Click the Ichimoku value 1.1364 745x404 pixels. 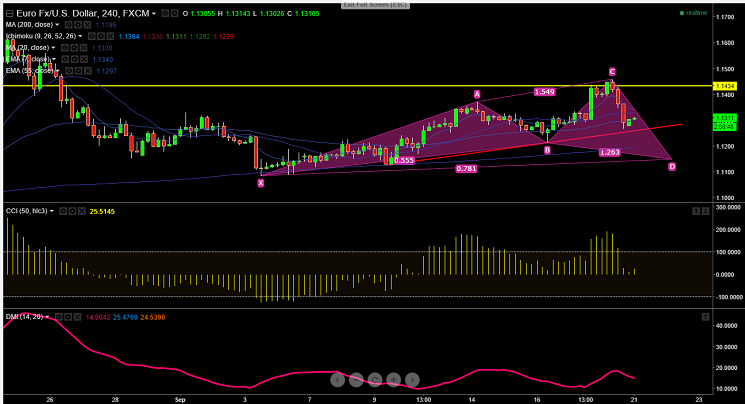pos(129,37)
